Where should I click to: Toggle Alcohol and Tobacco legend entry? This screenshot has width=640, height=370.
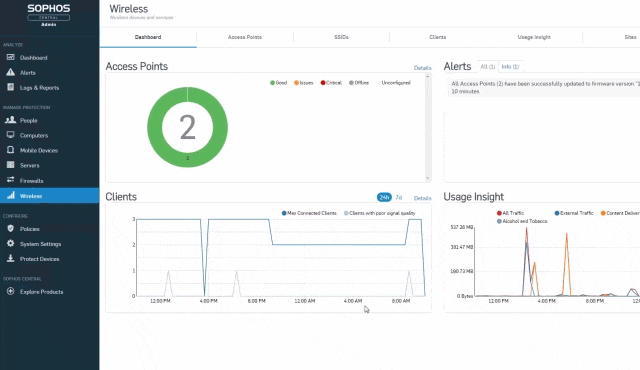[x=522, y=222]
